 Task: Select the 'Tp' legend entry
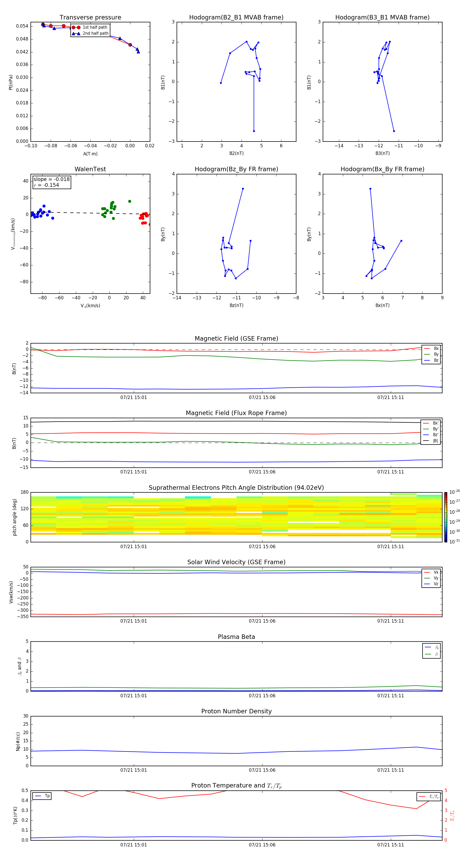pyautogui.click(x=42, y=796)
